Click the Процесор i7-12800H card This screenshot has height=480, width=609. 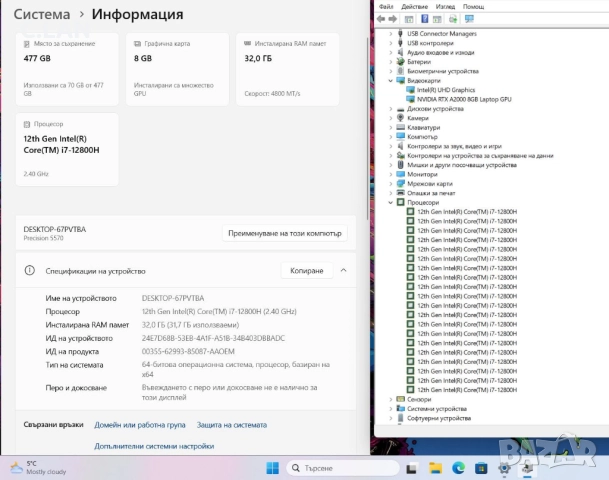(x=67, y=150)
